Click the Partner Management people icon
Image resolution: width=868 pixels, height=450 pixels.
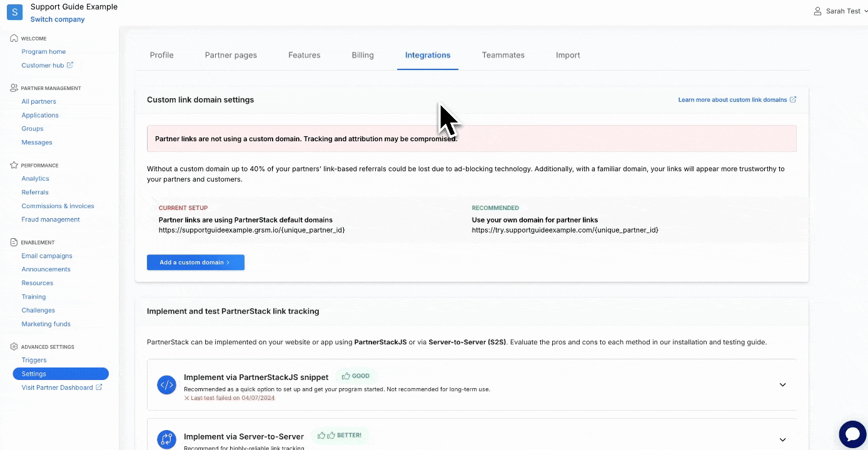14,88
